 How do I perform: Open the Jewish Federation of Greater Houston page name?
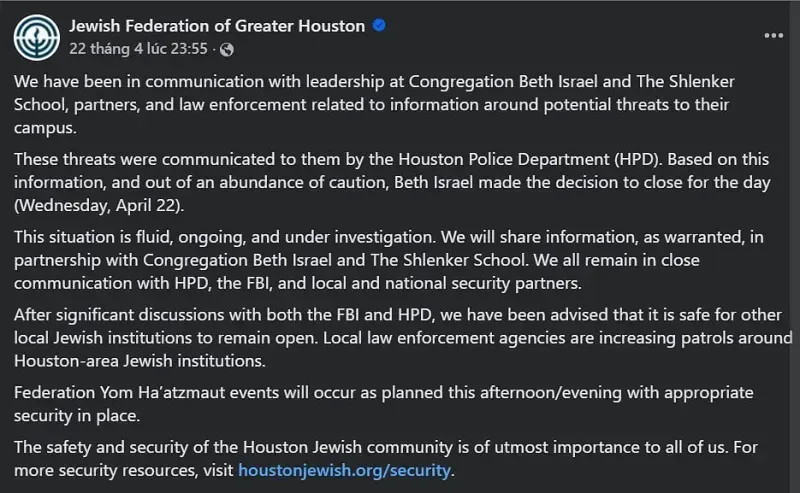pos(217,26)
